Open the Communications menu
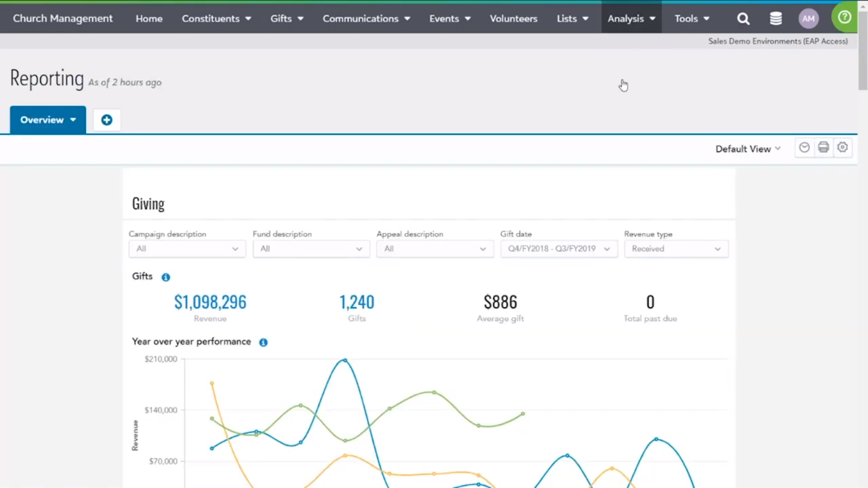The image size is (868, 488). coord(367,19)
